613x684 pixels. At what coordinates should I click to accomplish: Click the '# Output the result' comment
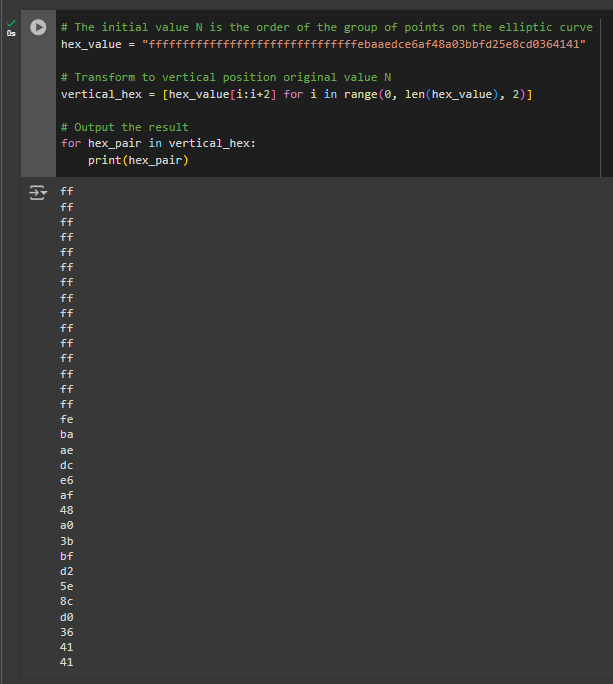pos(125,127)
